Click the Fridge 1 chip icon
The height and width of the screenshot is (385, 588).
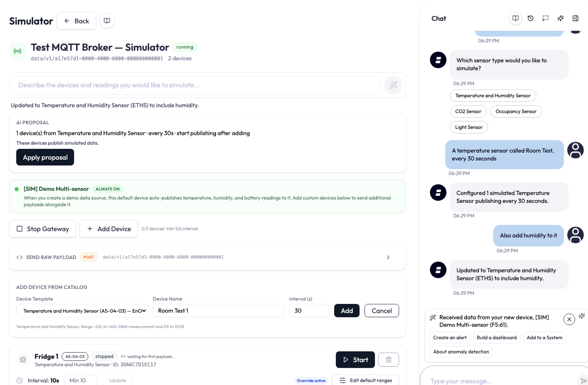[23, 360]
